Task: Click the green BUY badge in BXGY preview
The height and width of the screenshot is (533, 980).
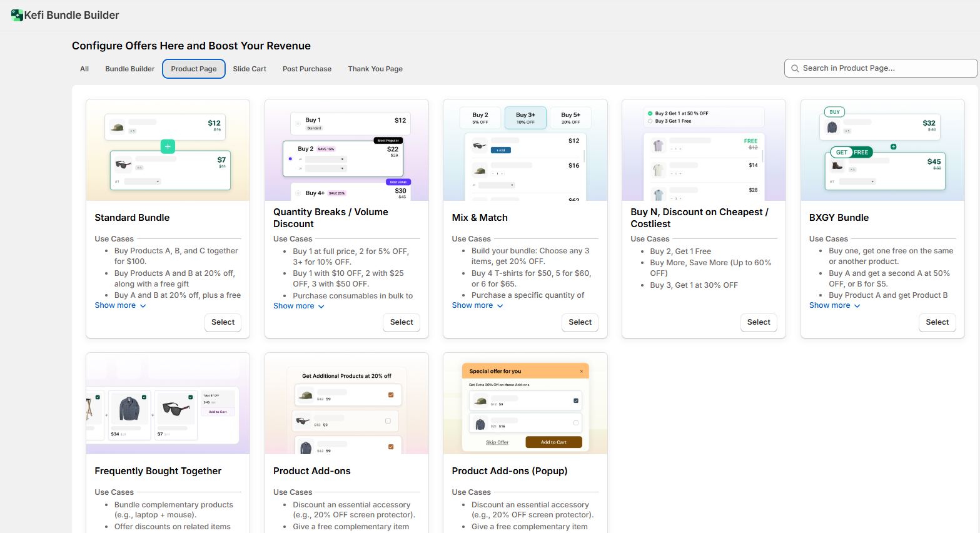Action: click(x=834, y=112)
